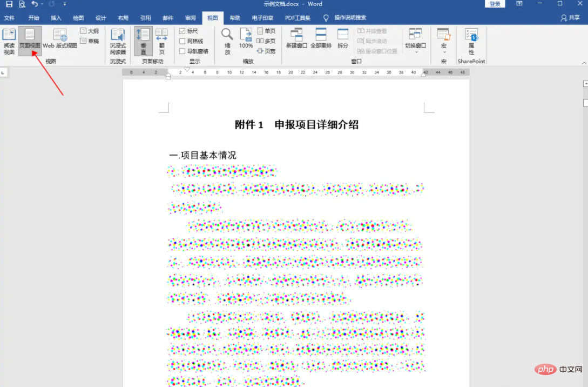Set page movement to vertical (垂直)
This screenshot has height=387, width=588.
pos(143,41)
